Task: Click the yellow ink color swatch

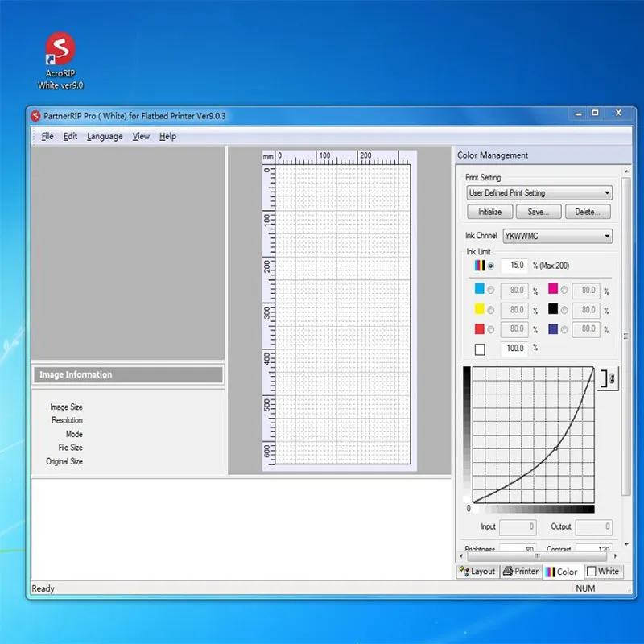Action: click(480, 310)
